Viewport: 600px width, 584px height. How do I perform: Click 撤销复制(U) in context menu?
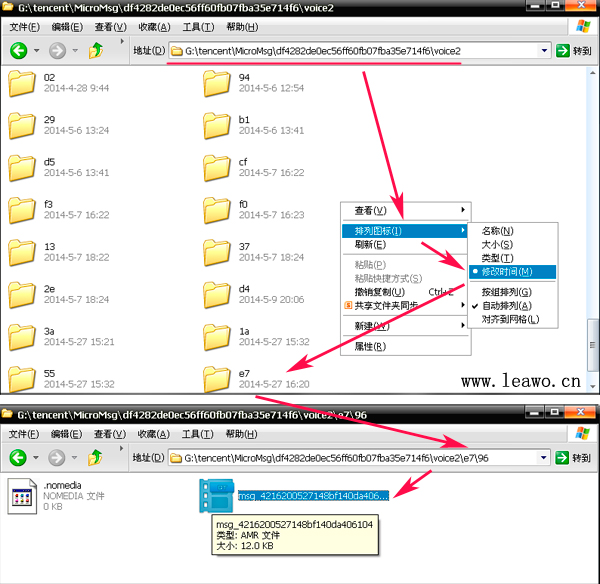[405, 292]
